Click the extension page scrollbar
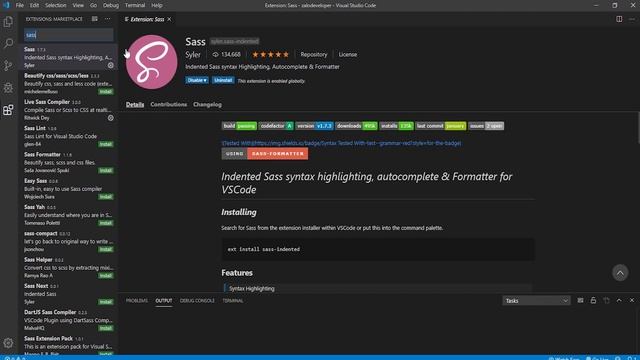 pos(638,128)
